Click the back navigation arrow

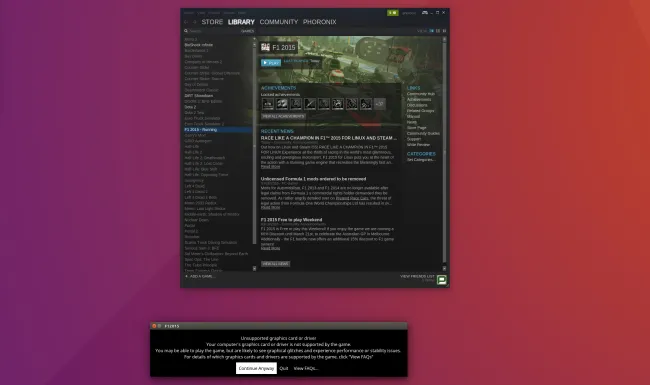[186, 22]
